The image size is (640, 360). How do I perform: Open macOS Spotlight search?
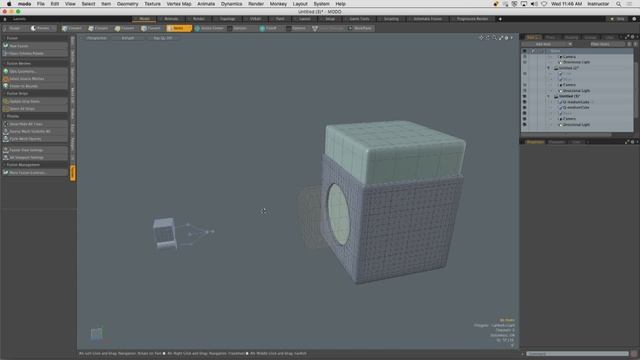point(618,4)
